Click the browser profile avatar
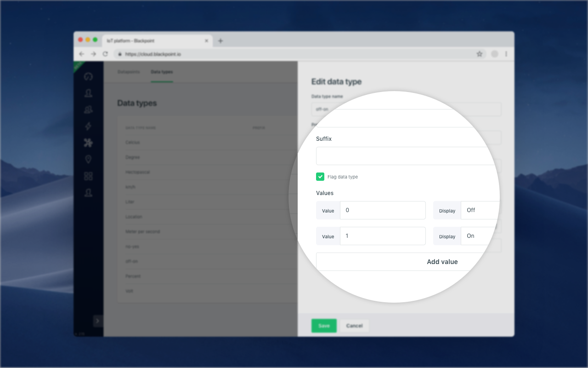The height and width of the screenshot is (368, 588). click(495, 54)
